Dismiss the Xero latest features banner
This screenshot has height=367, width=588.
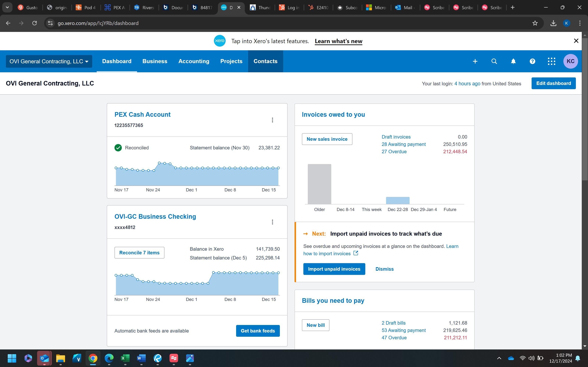(x=576, y=41)
